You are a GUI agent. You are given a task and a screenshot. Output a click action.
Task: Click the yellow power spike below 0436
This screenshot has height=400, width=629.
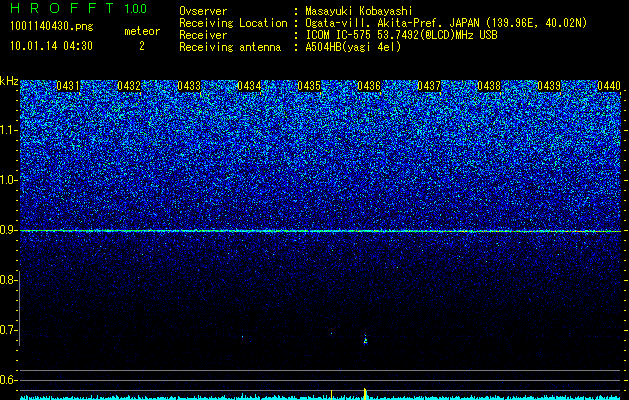[x=365, y=393]
